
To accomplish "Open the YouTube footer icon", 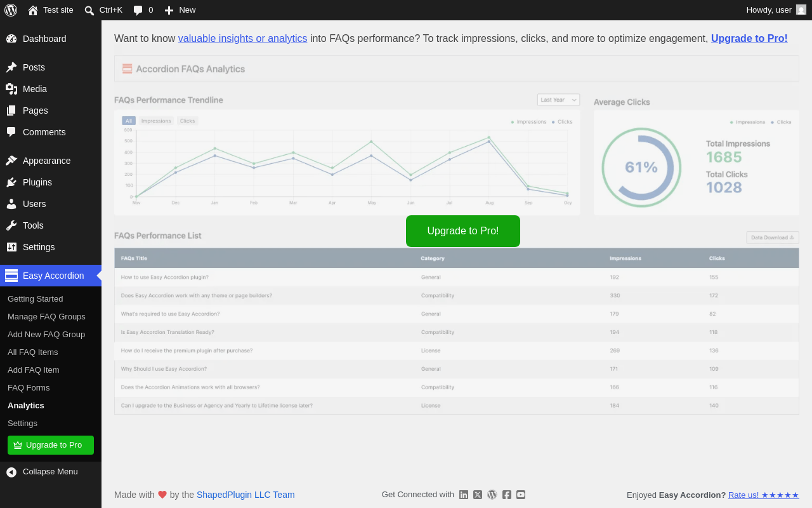I will coord(521,495).
